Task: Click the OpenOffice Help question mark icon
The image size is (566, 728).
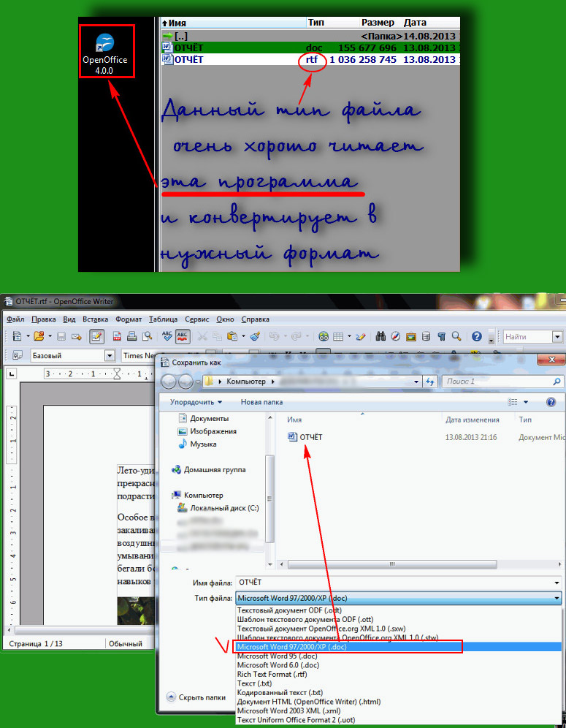Action: tap(476, 336)
